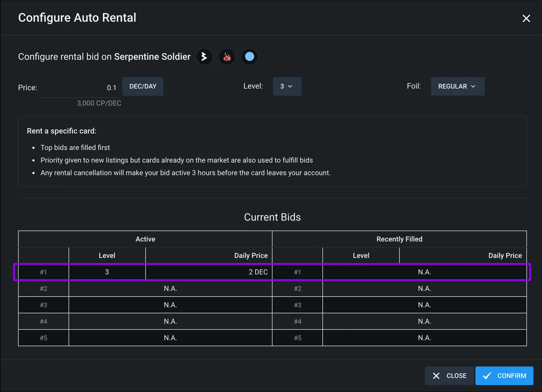This screenshot has height=392, width=542.
Task: Click the '3,000 CP/DEC' text
Action: coord(99,103)
